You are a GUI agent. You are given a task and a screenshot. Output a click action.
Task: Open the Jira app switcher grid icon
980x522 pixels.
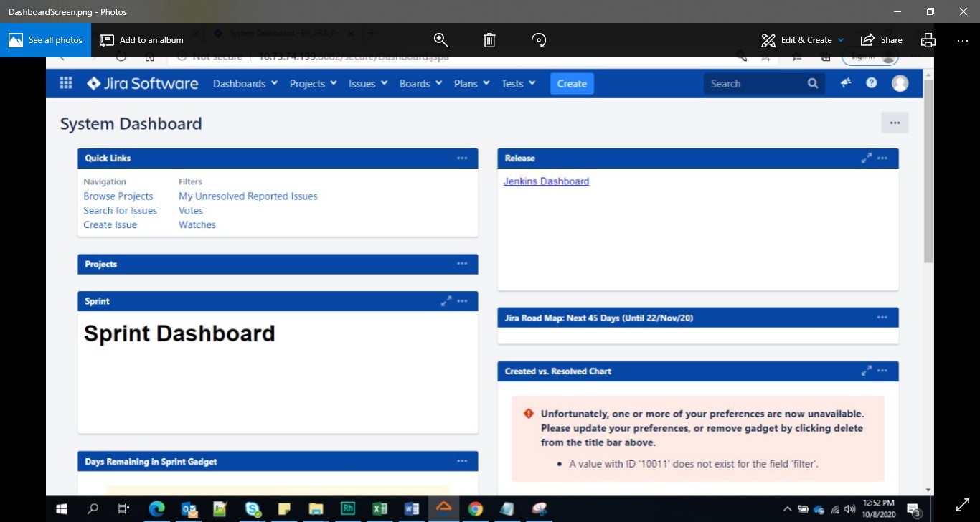coord(66,83)
